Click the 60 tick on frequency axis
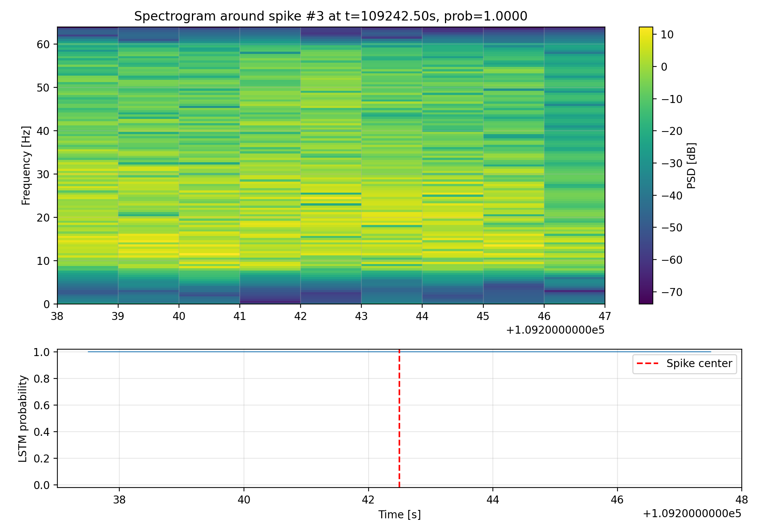The image size is (760, 532). pos(43,44)
